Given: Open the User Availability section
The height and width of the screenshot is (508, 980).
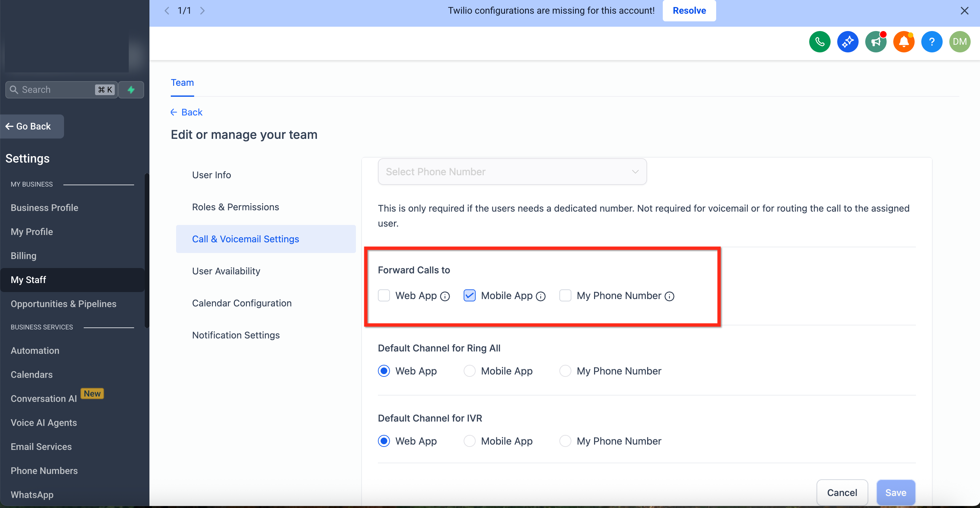Looking at the screenshot, I should tap(226, 271).
